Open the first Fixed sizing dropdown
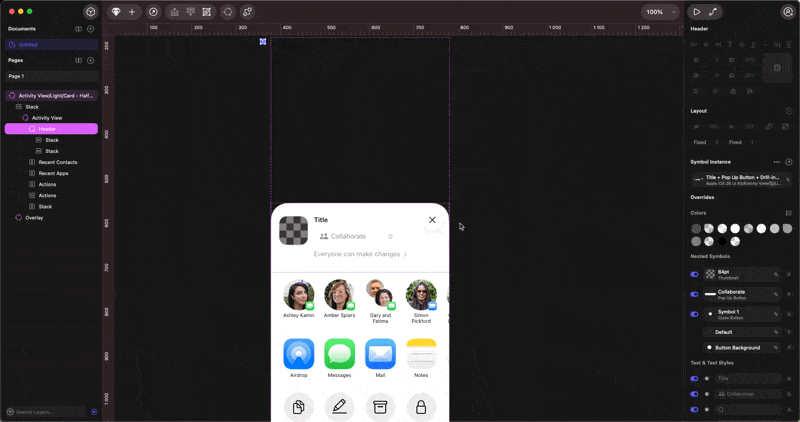 pyautogui.click(x=706, y=142)
